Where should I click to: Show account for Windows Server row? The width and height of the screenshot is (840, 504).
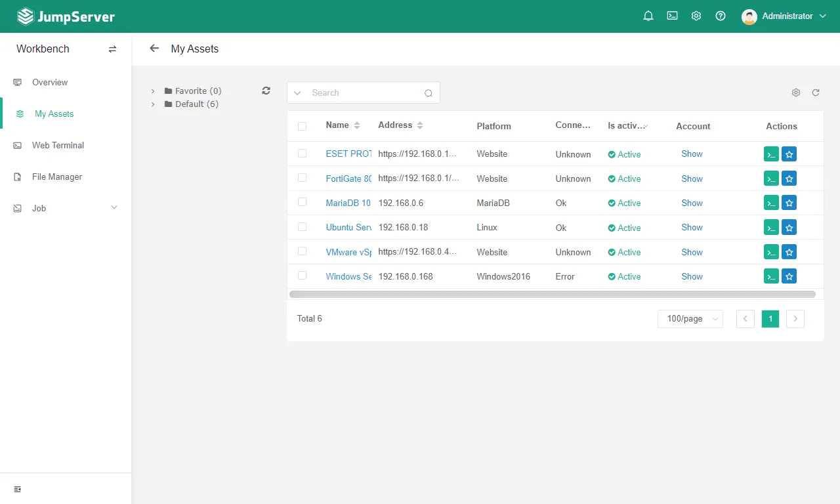[x=692, y=276]
